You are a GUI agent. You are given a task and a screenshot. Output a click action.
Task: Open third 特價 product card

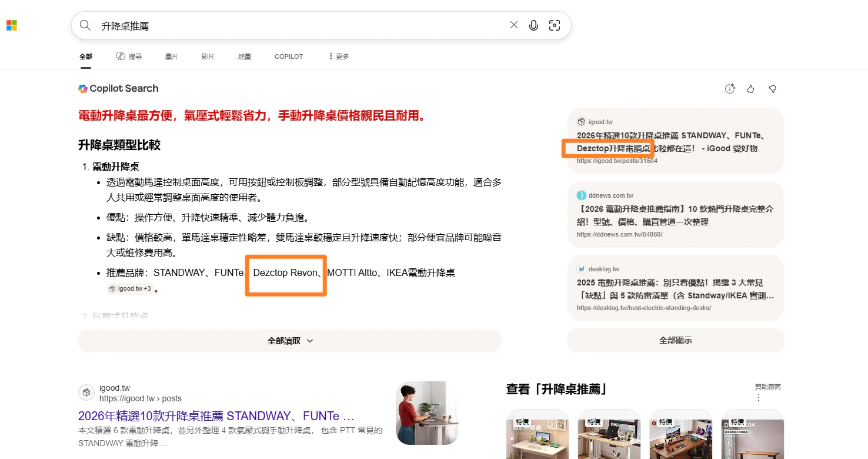click(x=681, y=434)
